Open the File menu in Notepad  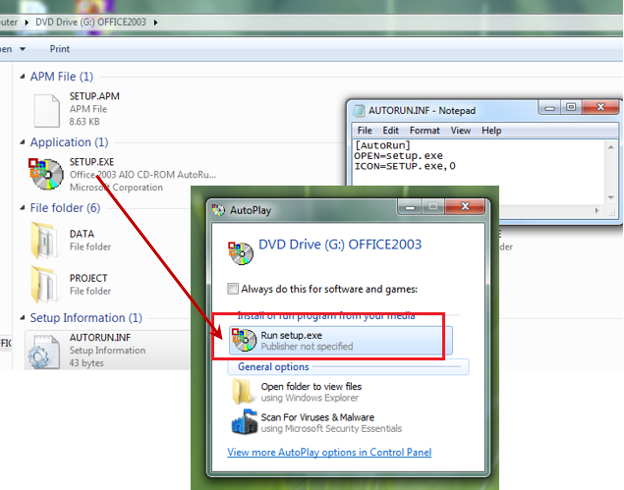click(364, 131)
